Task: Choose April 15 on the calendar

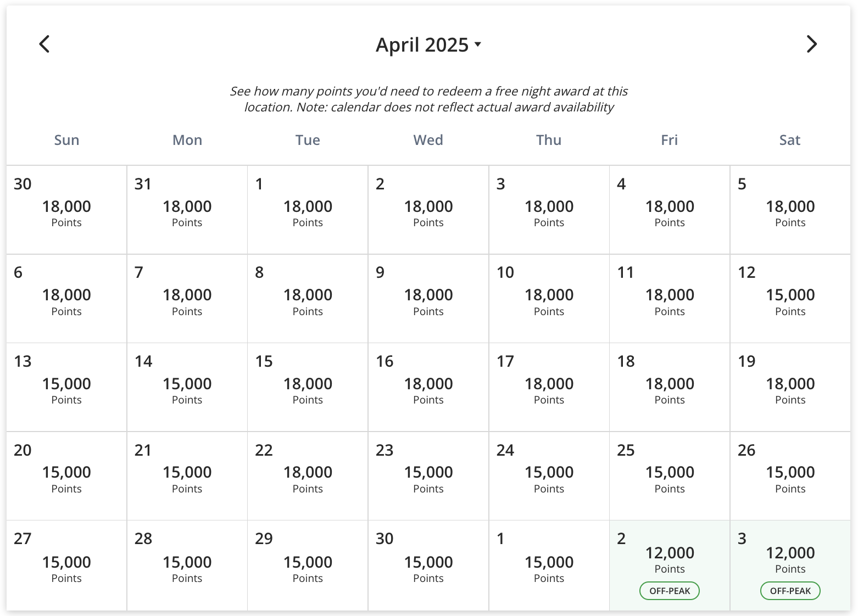Action: [x=308, y=387]
